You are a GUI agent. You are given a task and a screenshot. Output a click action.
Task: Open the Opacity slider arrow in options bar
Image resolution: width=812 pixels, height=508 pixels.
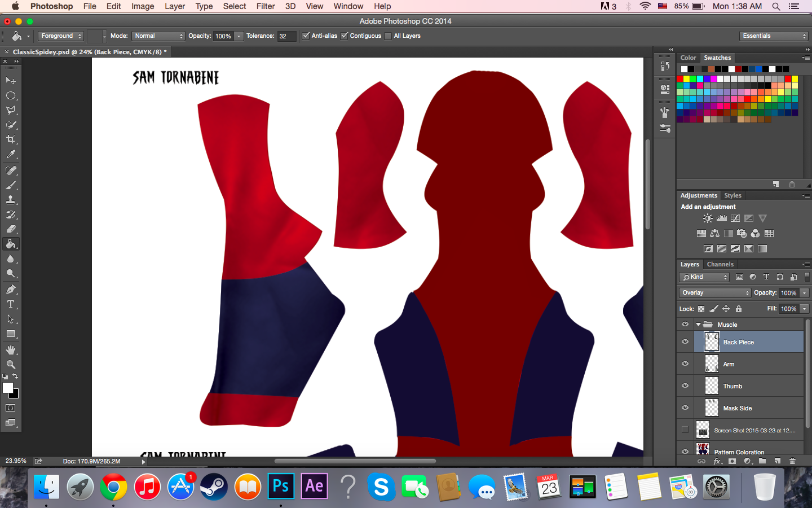tap(239, 36)
